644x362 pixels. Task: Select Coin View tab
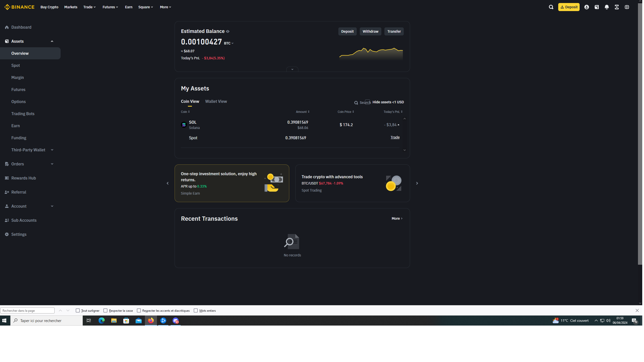coord(190,101)
